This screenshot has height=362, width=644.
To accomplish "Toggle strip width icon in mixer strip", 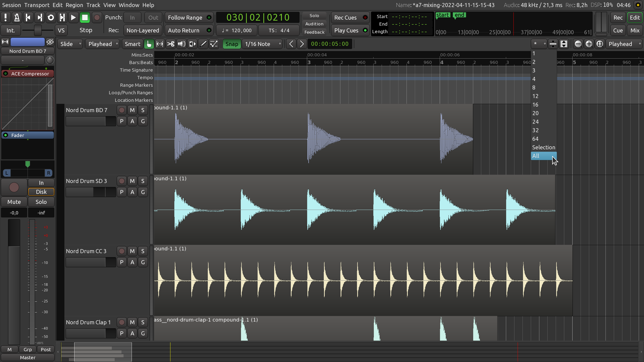I will (x=5, y=42).
